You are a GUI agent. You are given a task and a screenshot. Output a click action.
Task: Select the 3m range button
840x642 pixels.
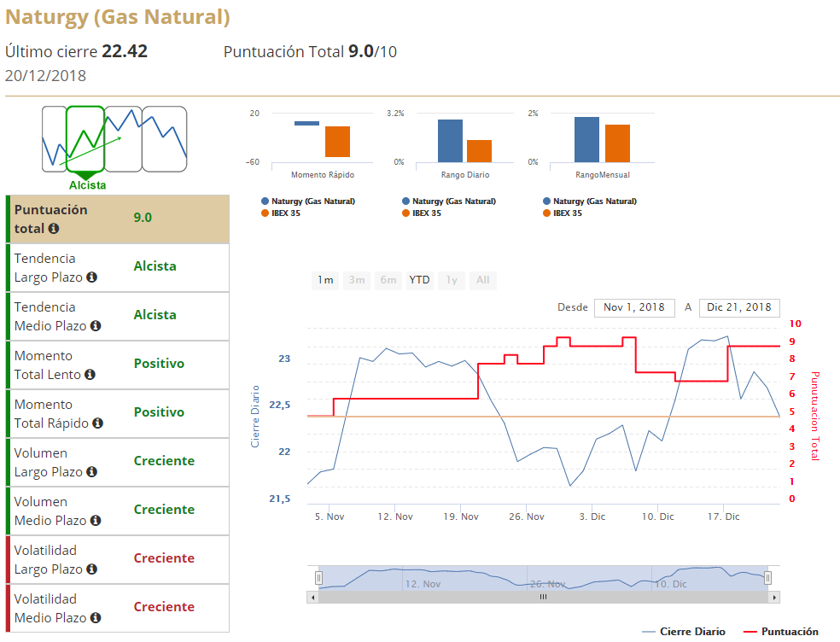(x=357, y=280)
